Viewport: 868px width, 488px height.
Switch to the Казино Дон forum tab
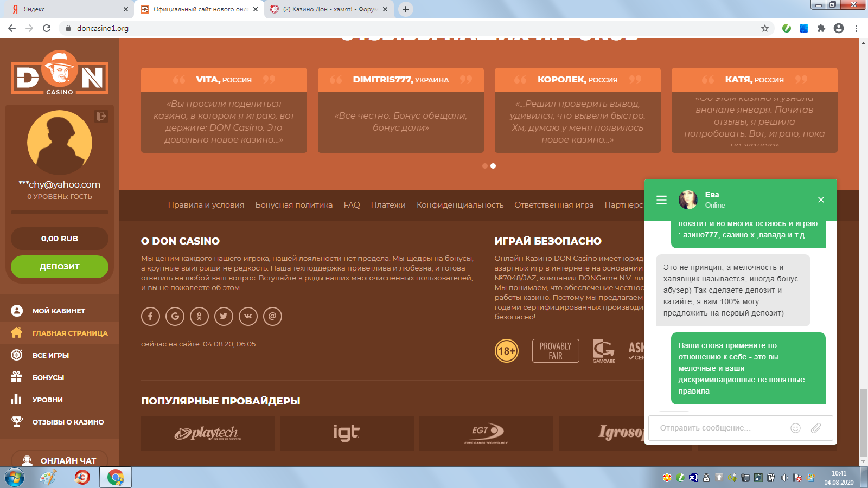(329, 9)
